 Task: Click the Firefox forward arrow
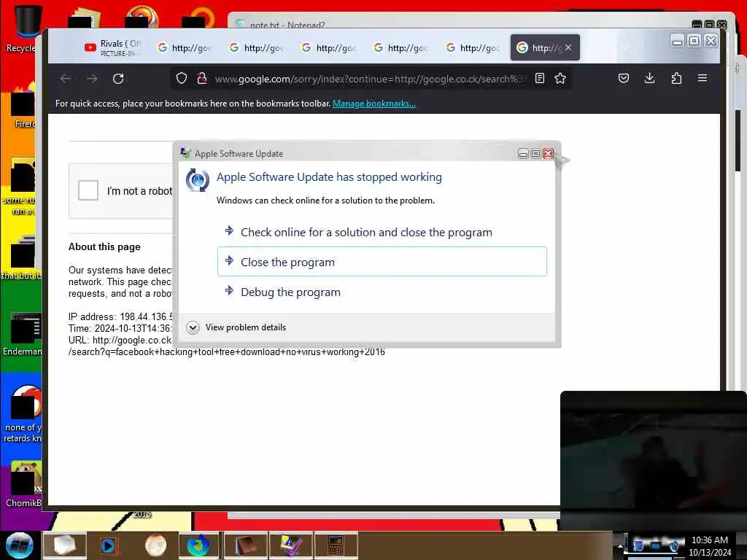92,79
